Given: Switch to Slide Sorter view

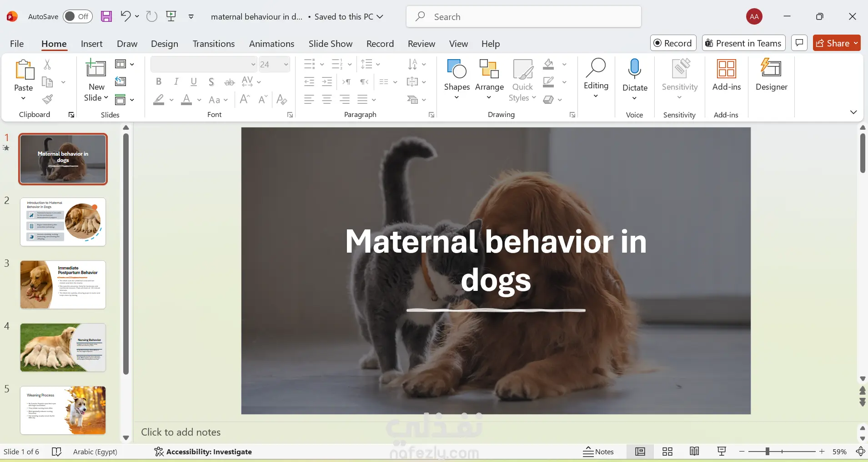Looking at the screenshot, I should tap(667, 452).
